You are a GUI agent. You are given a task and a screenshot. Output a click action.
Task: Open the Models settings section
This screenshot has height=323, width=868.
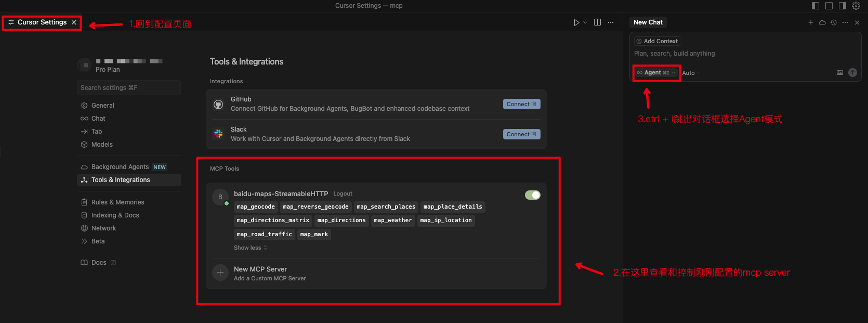102,145
